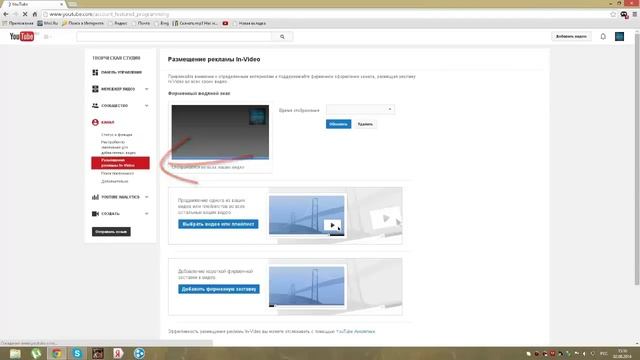This screenshot has width=640, height=360.
Task: Click the page vertical scrollbar
Action: pos(637,159)
